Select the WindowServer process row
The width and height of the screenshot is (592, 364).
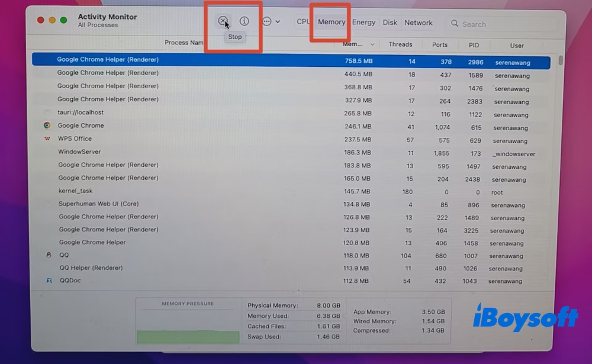coord(291,153)
